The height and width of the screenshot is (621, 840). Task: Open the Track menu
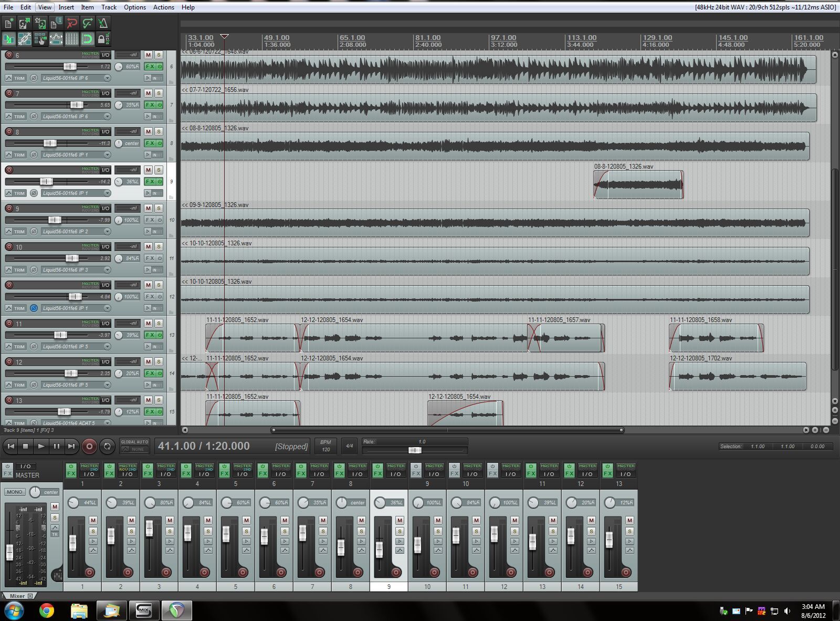109,7
